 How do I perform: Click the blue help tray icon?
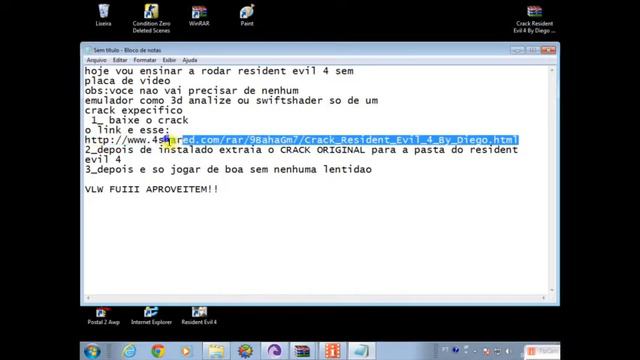pos(456,350)
